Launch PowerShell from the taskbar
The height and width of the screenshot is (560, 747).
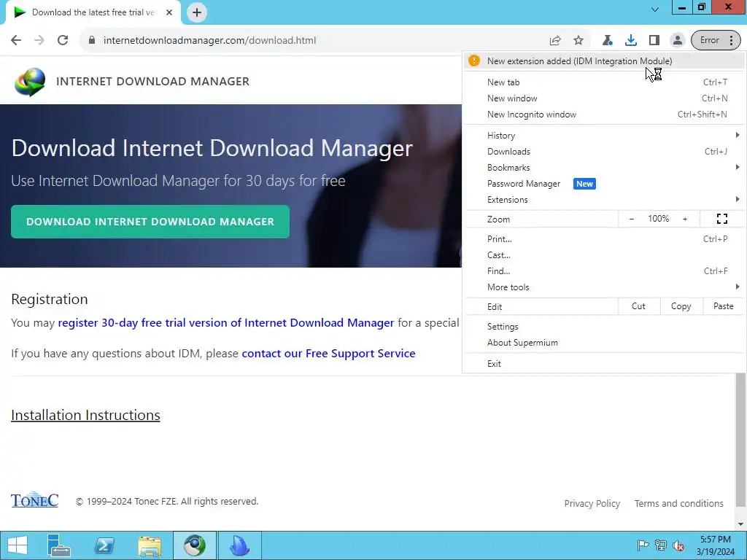pyautogui.click(x=104, y=545)
